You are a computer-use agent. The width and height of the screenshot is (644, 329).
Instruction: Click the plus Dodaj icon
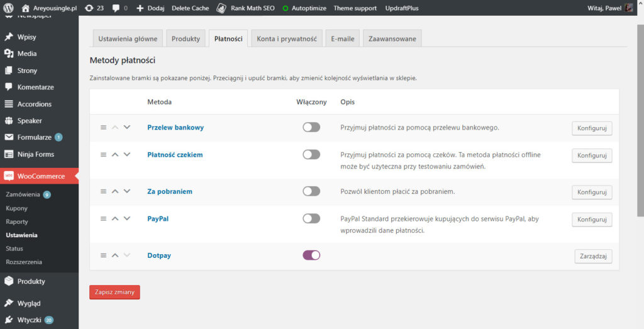(x=140, y=8)
